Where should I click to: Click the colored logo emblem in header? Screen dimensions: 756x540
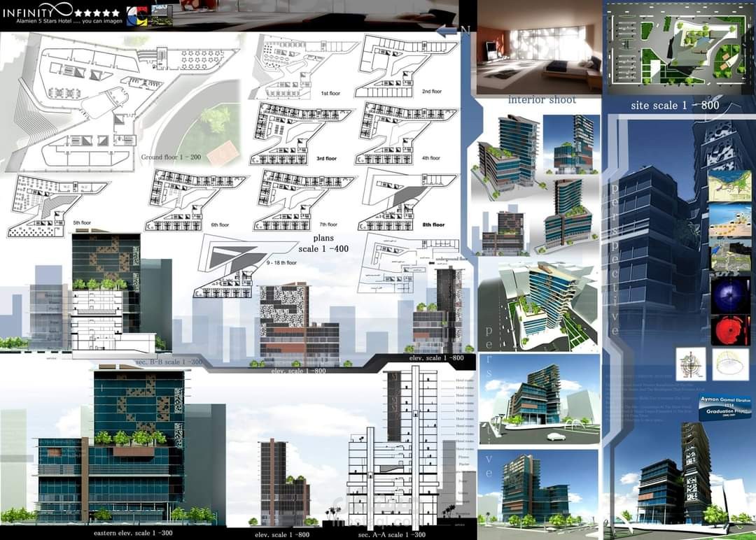coord(137,15)
